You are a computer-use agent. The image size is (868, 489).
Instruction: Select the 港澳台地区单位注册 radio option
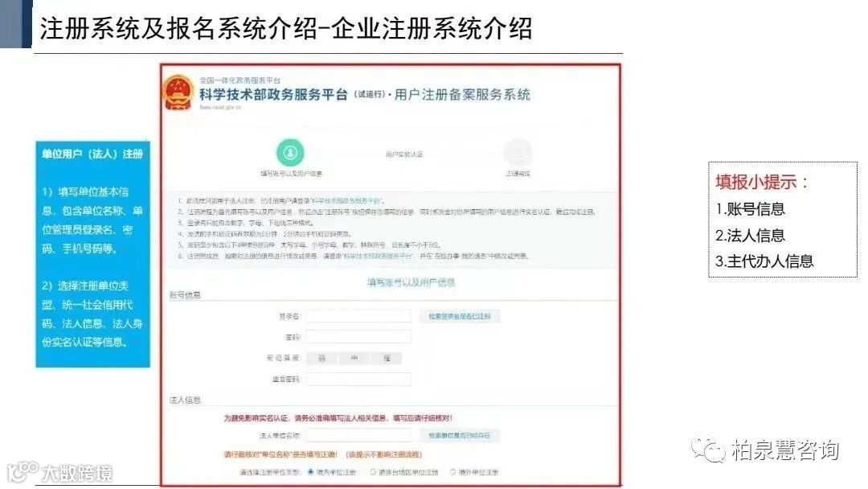coord(373,472)
